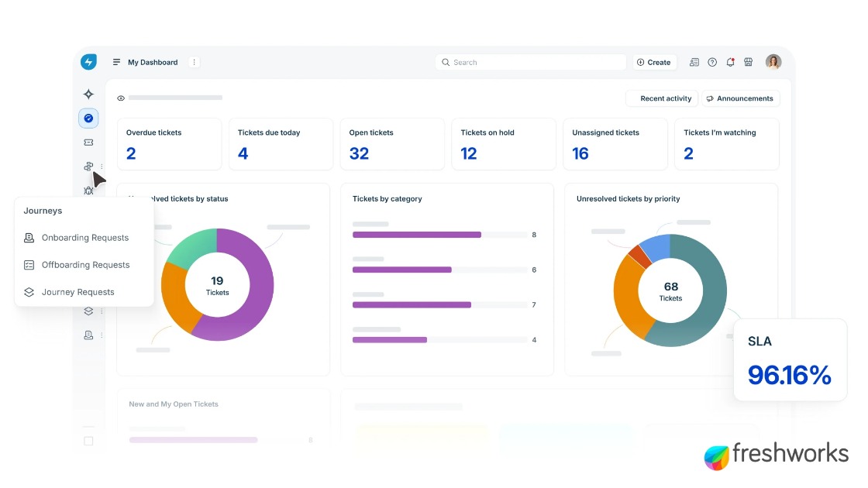
Task: Open the canned responses icon in header
Action: click(694, 62)
